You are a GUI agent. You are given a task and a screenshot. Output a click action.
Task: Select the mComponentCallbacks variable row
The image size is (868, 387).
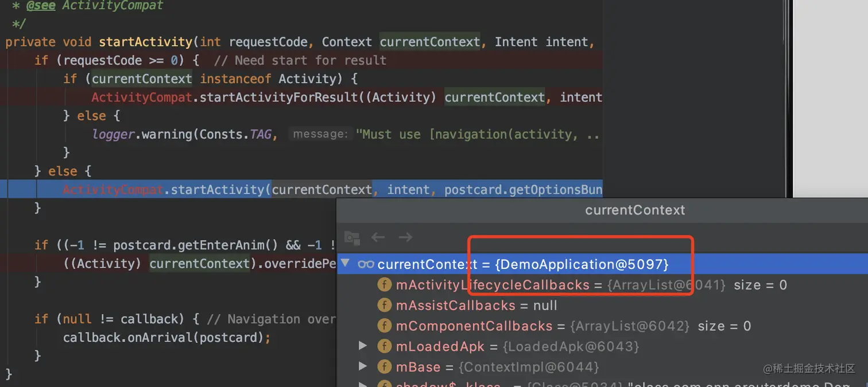coord(602,326)
